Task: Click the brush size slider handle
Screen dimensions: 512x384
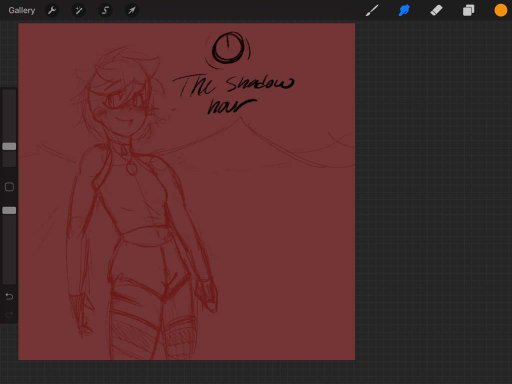Action: [9, 146]
